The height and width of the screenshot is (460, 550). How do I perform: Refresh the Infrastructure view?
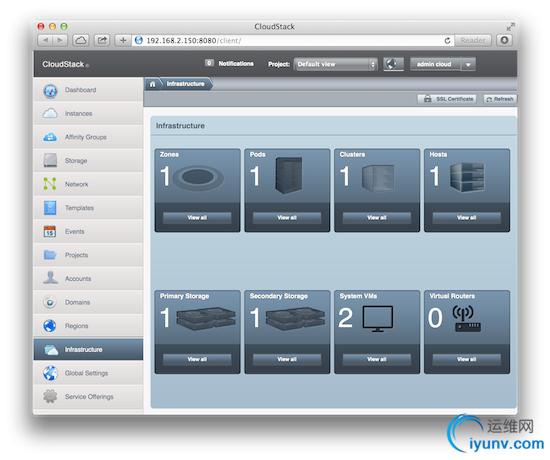(x=500, y=99)
